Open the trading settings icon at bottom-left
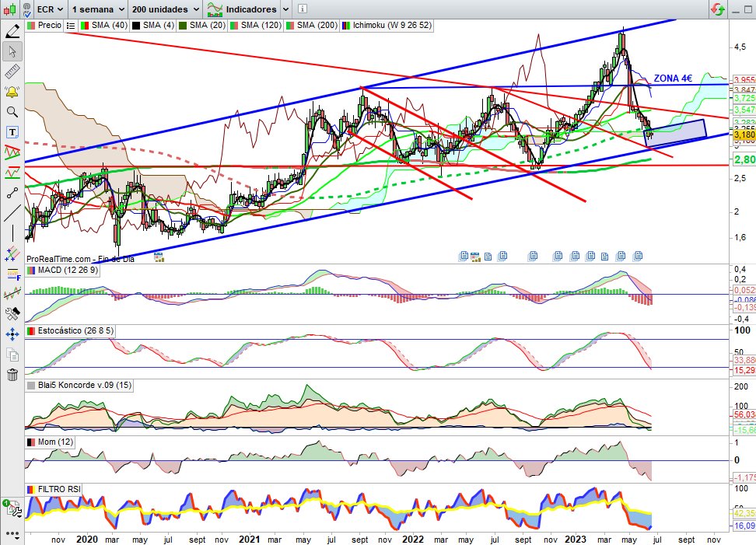This screenshot has height=545, width=756. [11, 509]
